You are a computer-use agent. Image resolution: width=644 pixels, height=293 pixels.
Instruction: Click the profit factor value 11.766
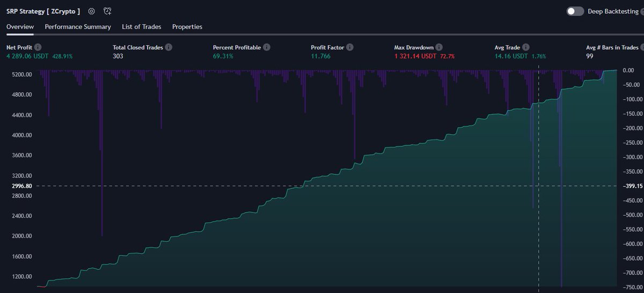click(x=320, y=56)
